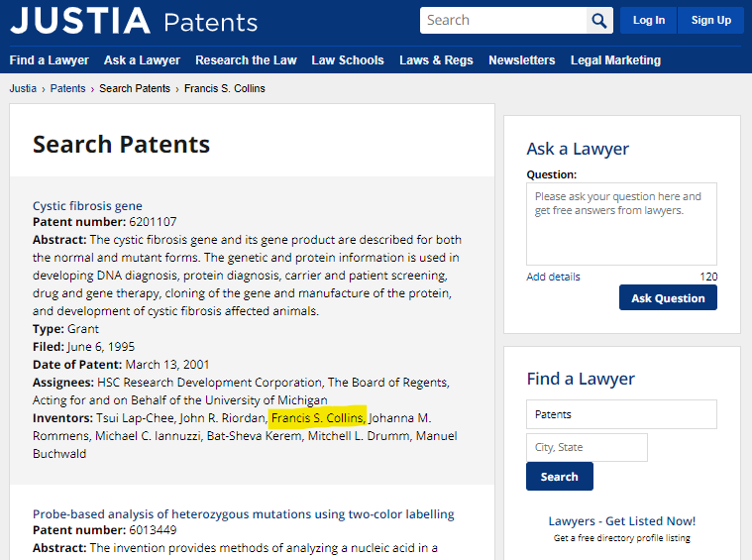Screen dimensions: 752x560
Task: Click the filed date June 6, 1995
Action: tap(101, 347)
